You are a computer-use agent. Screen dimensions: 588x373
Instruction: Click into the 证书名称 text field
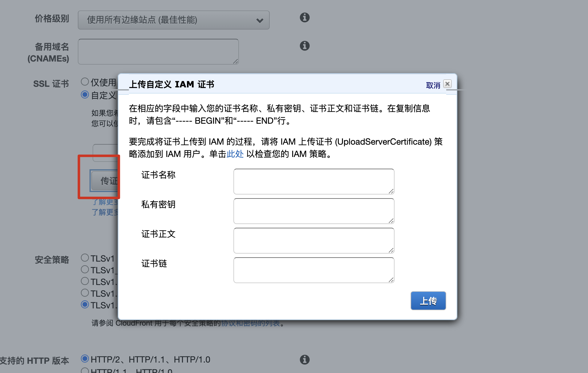pyautogui.click(x=314, y=182)
